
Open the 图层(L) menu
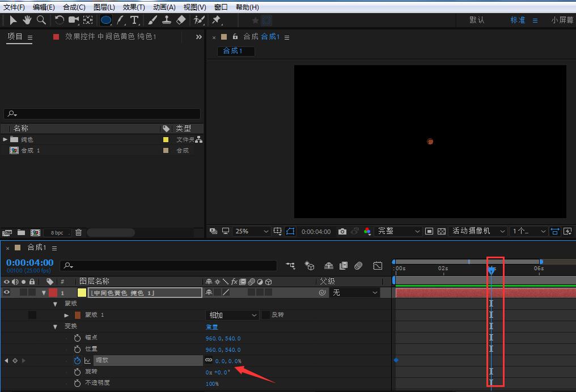click(x=104, y=7)
